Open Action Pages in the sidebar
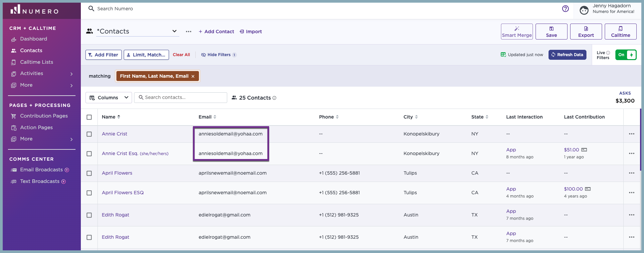This screenshot has height=253, width=644. (37, 127)
